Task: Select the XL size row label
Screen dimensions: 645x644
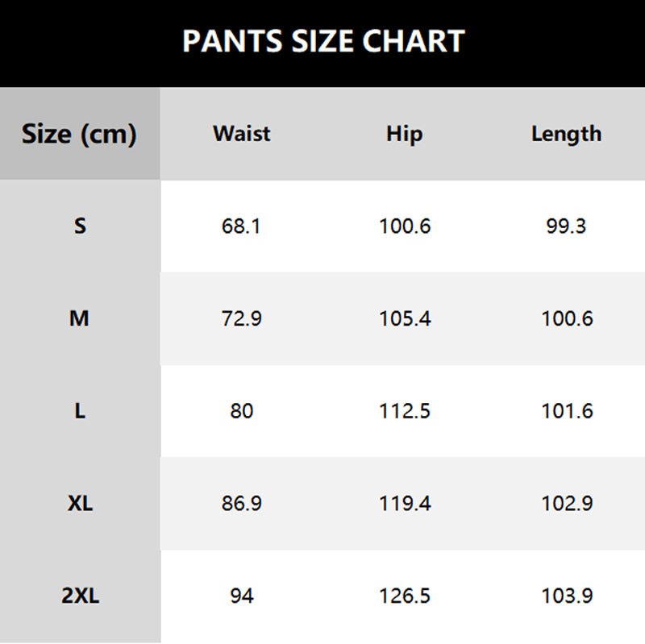Action: (x=79, y=504)
